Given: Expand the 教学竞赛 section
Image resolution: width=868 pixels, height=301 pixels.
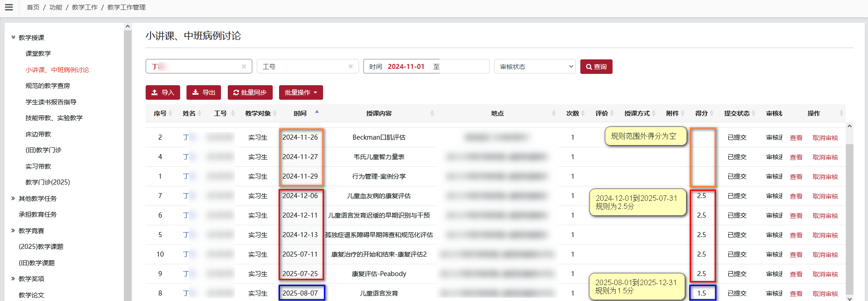Looking at the screenshot, I should pyautogui.click(x=13, y=230).
